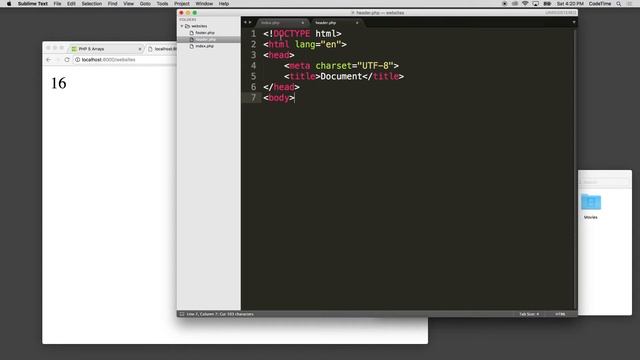
Task: Open the Help menu
Action: (x=224, y=4)
